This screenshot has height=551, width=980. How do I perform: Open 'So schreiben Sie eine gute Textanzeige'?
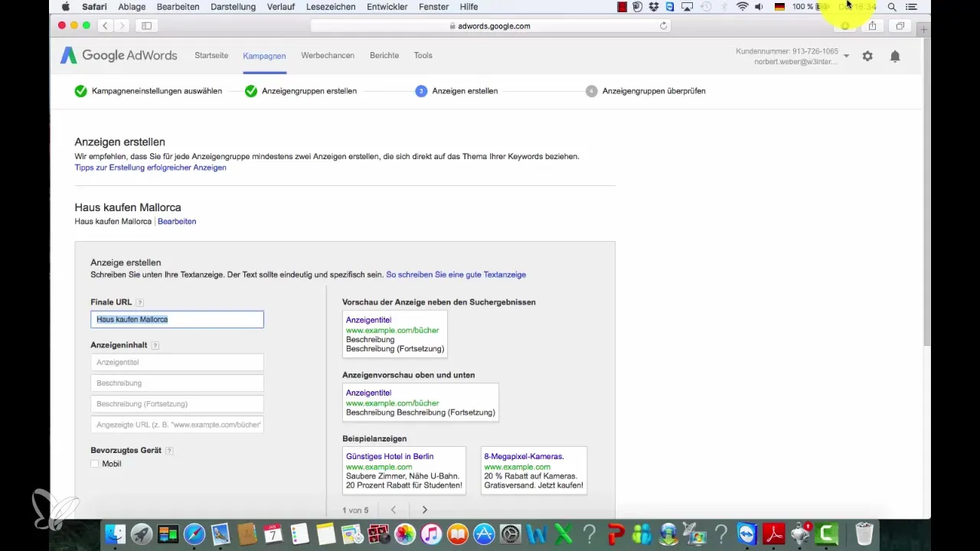pos(456,275)
